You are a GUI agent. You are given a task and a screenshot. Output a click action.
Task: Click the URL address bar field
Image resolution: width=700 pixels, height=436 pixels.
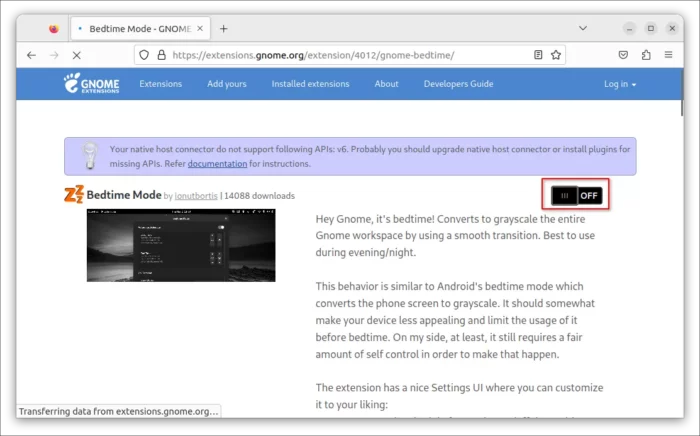point(350,55)
